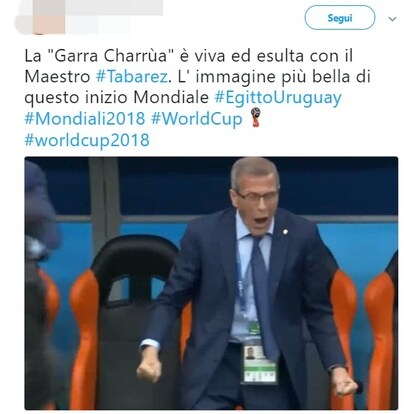Follow the #Mondiali2018 hashtag link
This screenshot has height=414, width=419.
pyautogui.click(x=85, y=118)
